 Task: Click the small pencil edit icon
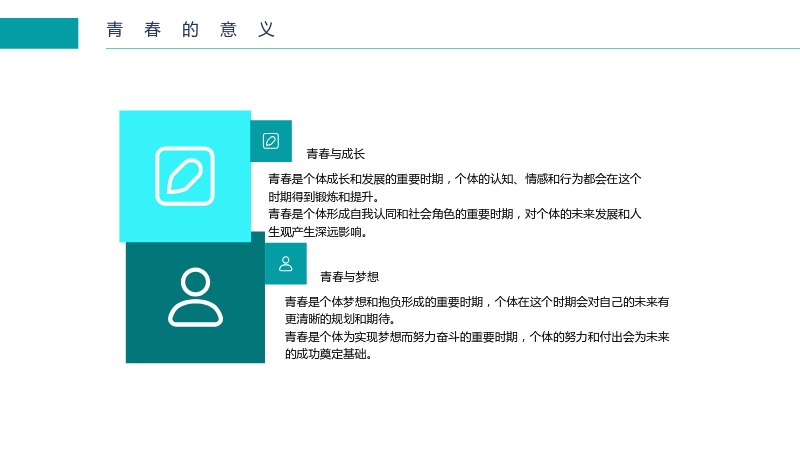271,141
